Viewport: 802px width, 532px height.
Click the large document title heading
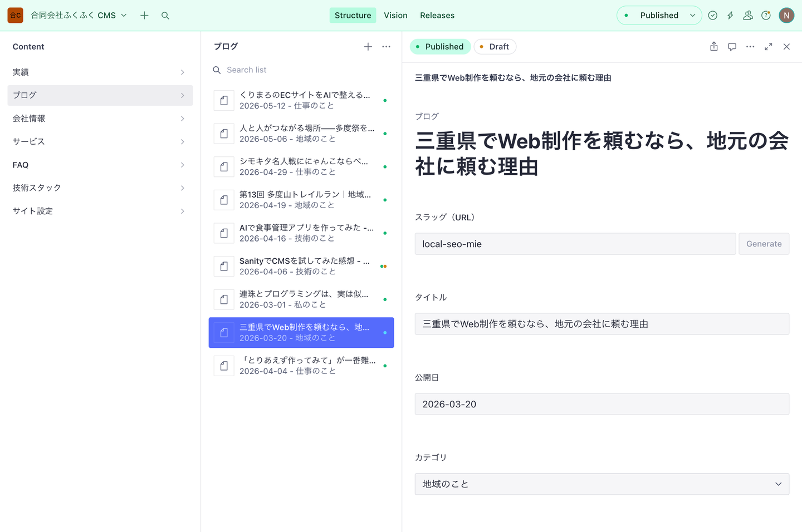[x=601, y=154]
